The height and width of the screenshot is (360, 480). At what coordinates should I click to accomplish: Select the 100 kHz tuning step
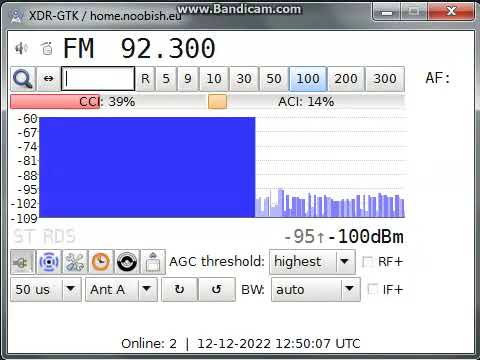308,79
